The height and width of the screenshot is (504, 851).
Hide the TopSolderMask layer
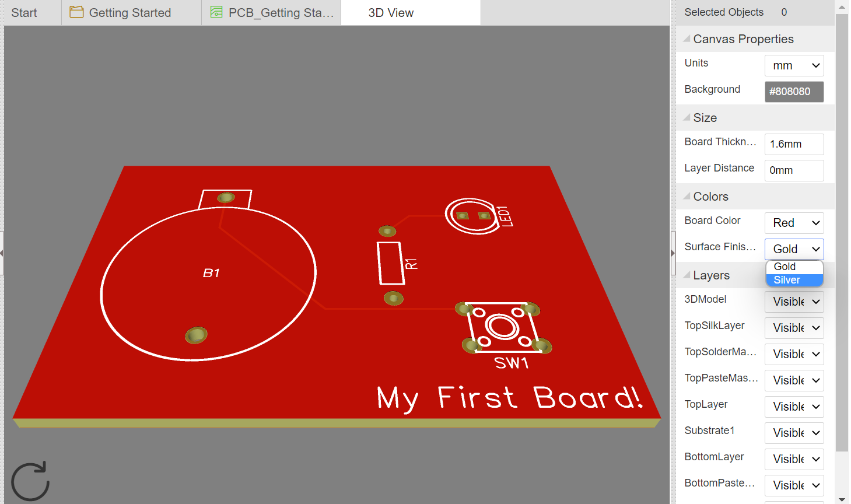tap(794, 354)
